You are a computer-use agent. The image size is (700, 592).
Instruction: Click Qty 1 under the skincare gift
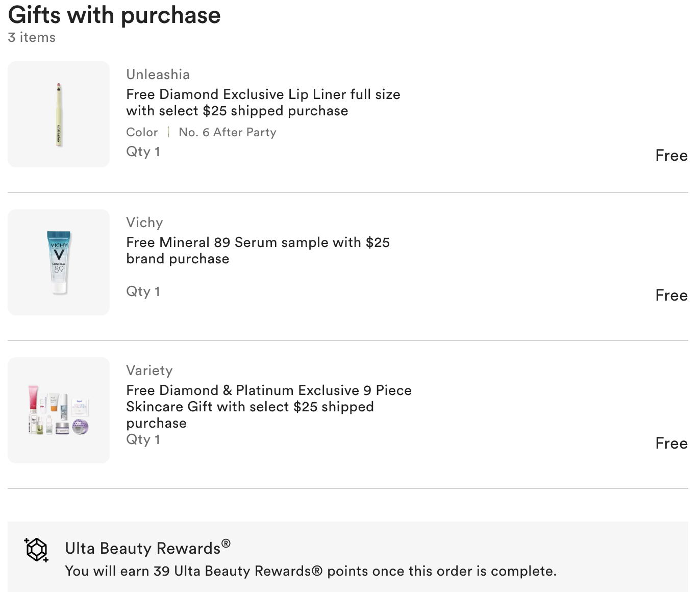(x=143, y=439)
